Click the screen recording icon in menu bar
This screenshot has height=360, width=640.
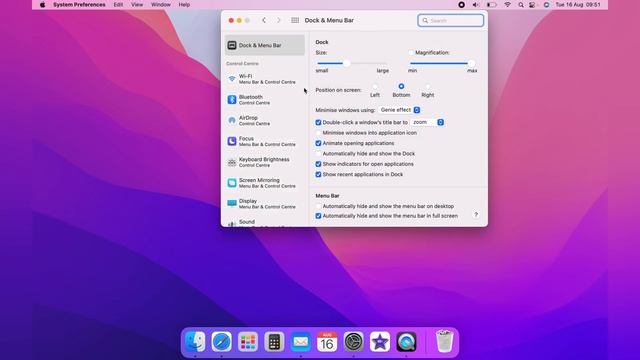(x=461, y=5)
